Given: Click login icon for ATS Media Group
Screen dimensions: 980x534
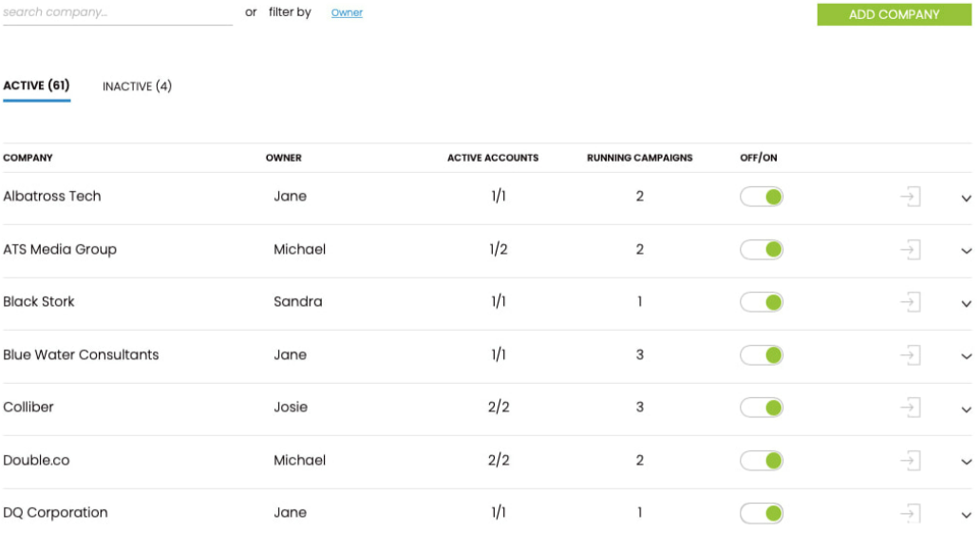Looking at the screenshot, I should (x=910, y=250).
